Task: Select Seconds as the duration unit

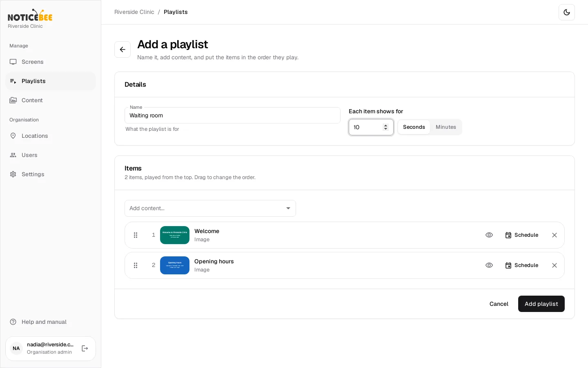Action: 414,127
